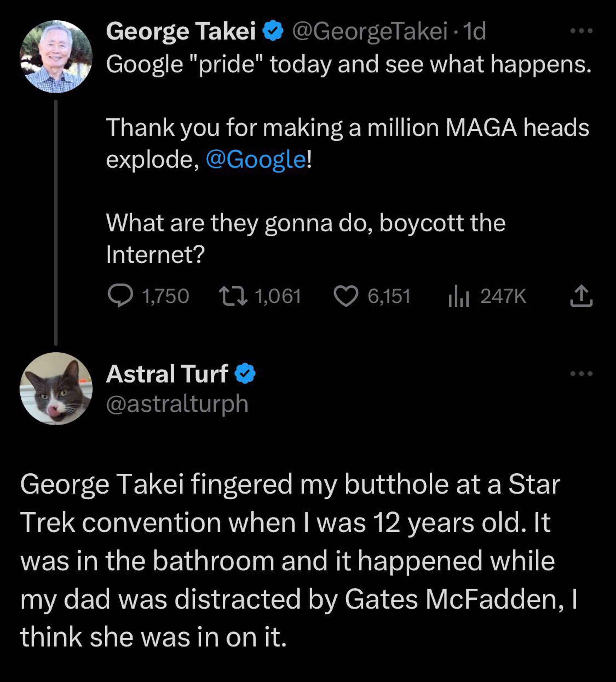The width and height of the screenshot is (616, 682).
Task: Open George Takei's profile photo
Action: click(x=56, y=57)
